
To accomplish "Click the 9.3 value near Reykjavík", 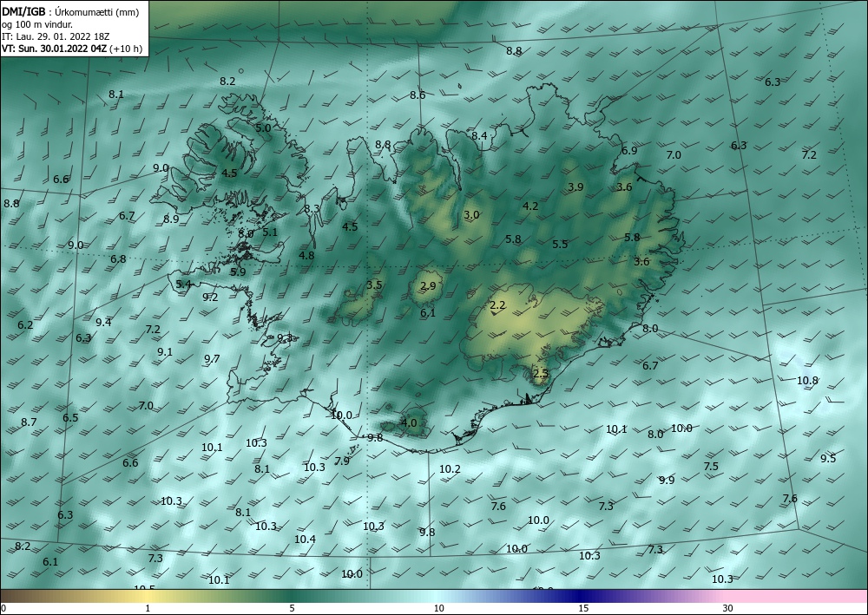I will pyautogui.click(x=285, y=337).
